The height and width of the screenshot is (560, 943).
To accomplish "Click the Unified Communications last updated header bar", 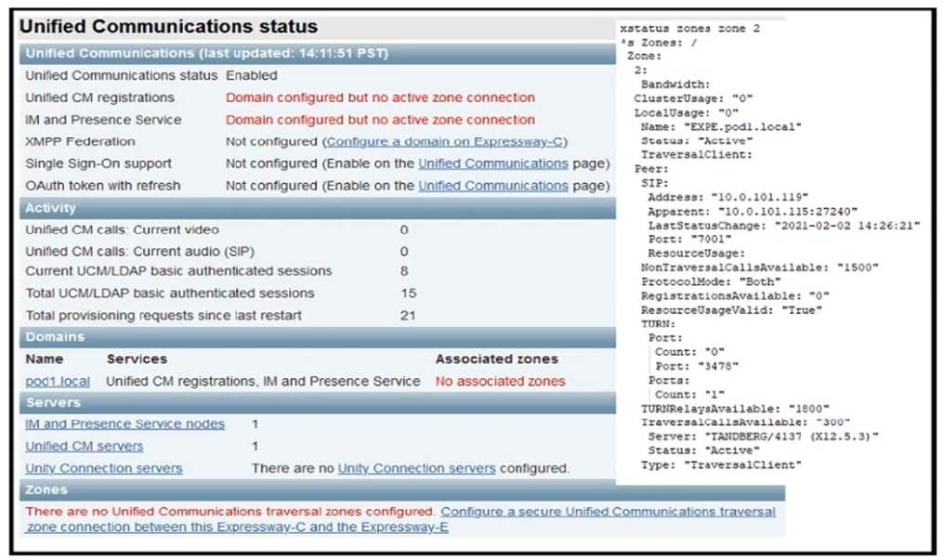I will pos(206,53).
